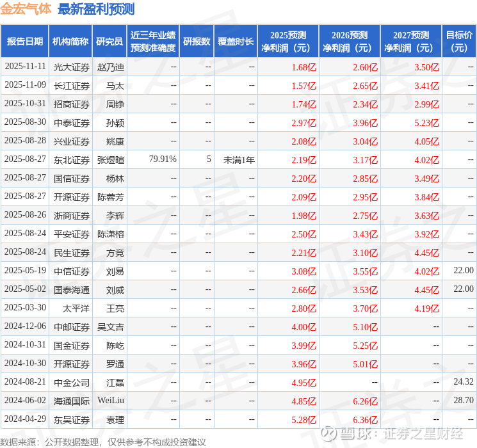This screenshot has width=477, height=448.
Task: Click the 报告日期 column header
Action: click(24, 42)
